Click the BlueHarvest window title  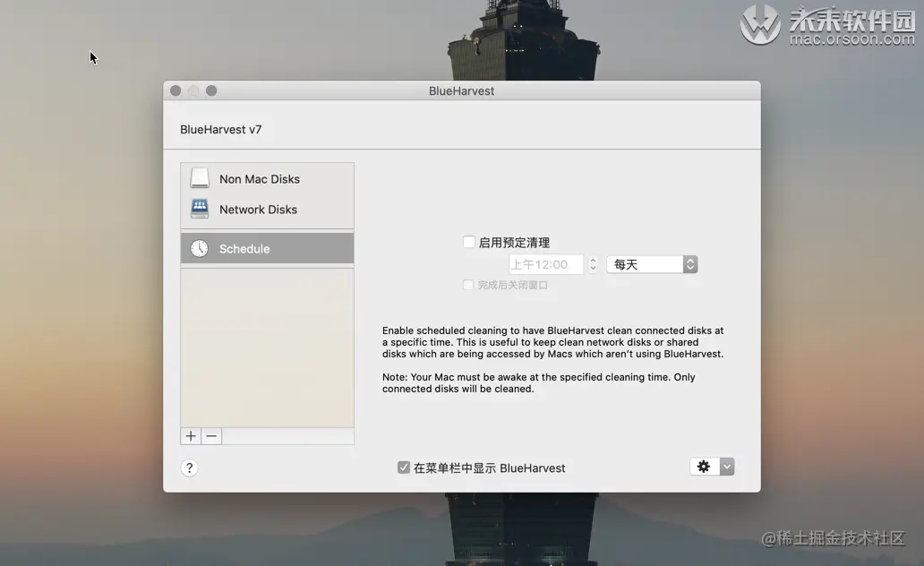coord(461,90)
